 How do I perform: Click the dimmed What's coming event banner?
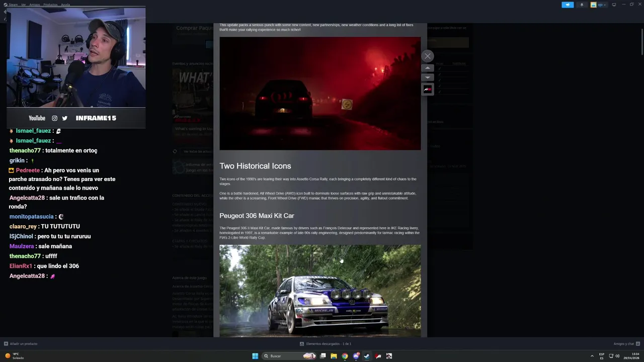(x=193, y=96)
